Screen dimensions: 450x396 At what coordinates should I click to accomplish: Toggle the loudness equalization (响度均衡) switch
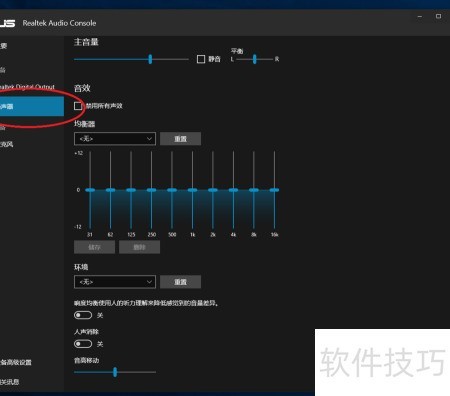coord(83,315)
